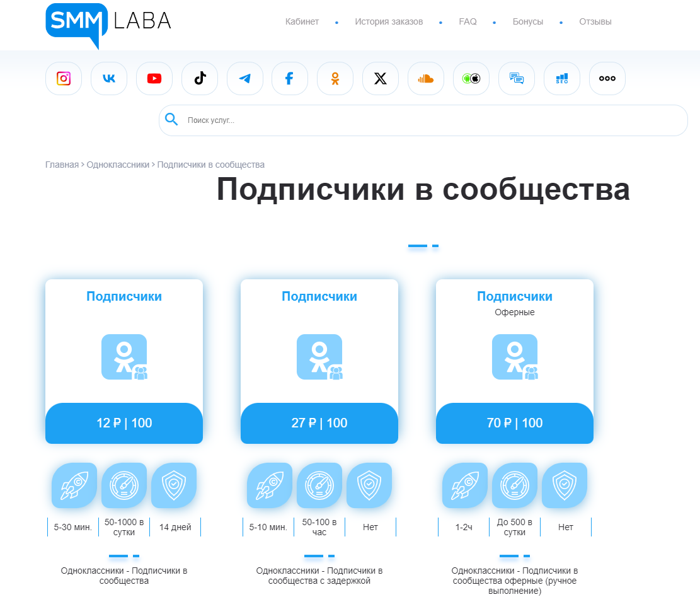Click the first card's description Одноклассники - Подписчики в сообщества
Image resolution: width=700 pixels, height=597 pixels.
pyautogui.click(x=124, y=576)
